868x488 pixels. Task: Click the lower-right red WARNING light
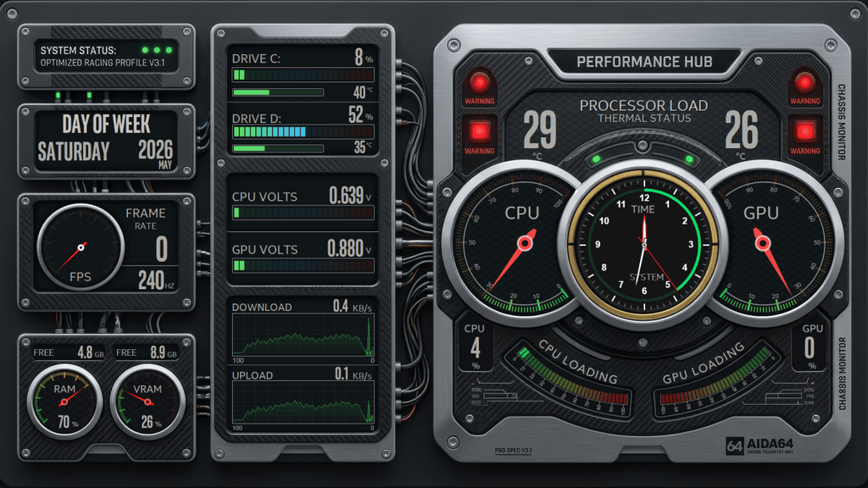click(804, 131)
